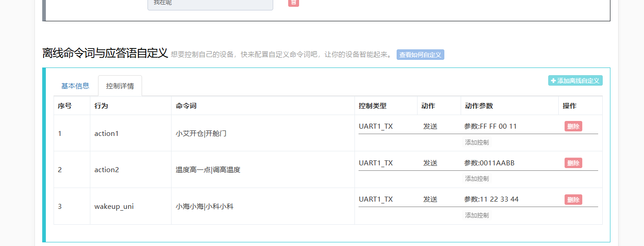Click 添加控制 in the wakeup_uni row
Viewport: 644px width, 246px height.
click(x=477, y=215)
